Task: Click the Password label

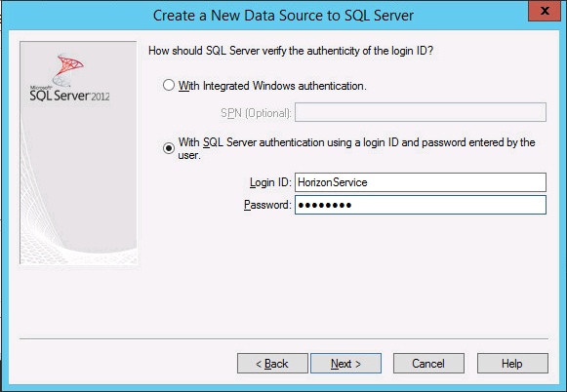Action: pyautogui.click(x=267, y=205)
